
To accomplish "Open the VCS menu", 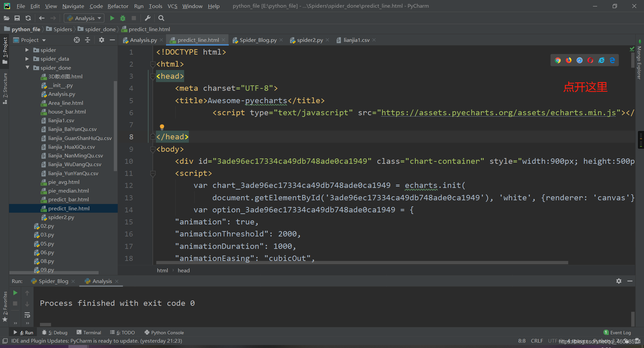I will click(172, 6).
